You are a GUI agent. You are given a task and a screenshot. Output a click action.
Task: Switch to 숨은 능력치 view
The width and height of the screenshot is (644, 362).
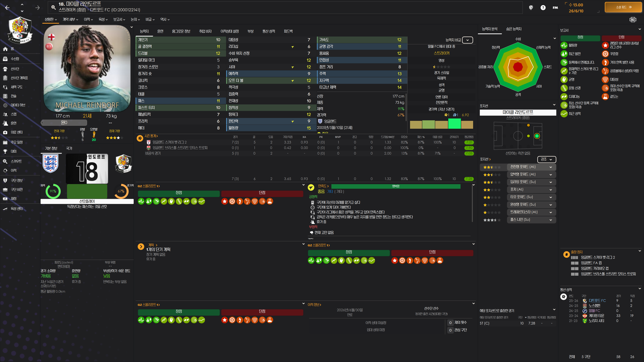[x=514, y=29]
